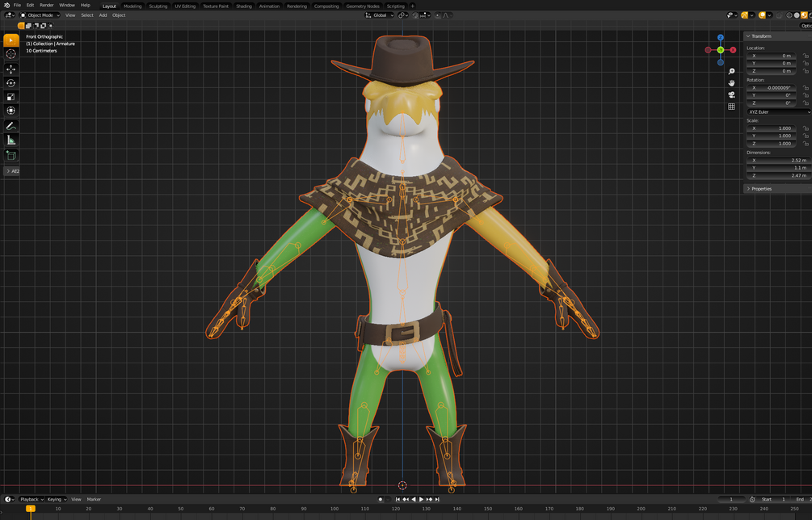Toggle snapping magnet

[414, 15]
